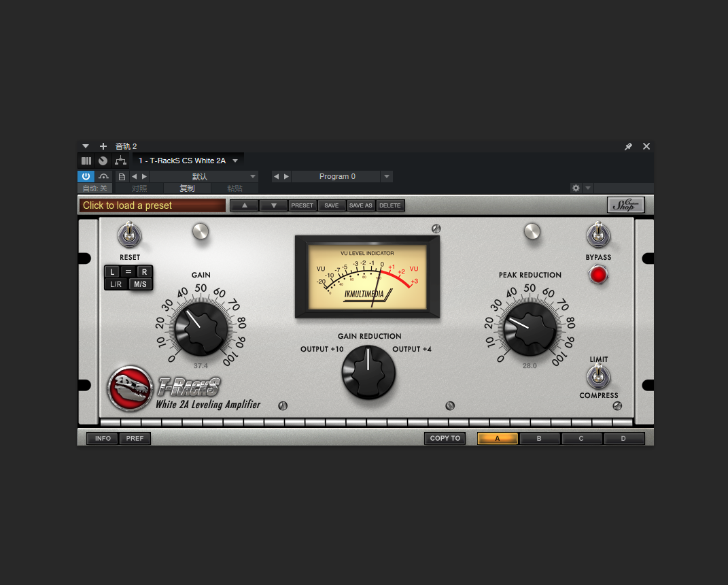Click the SAVE preset button
Screen dimensions: 728x585
332,205
